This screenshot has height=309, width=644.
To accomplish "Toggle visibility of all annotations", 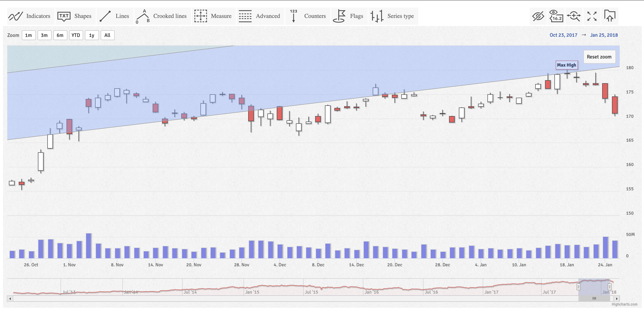I will [x=538, y=16].
